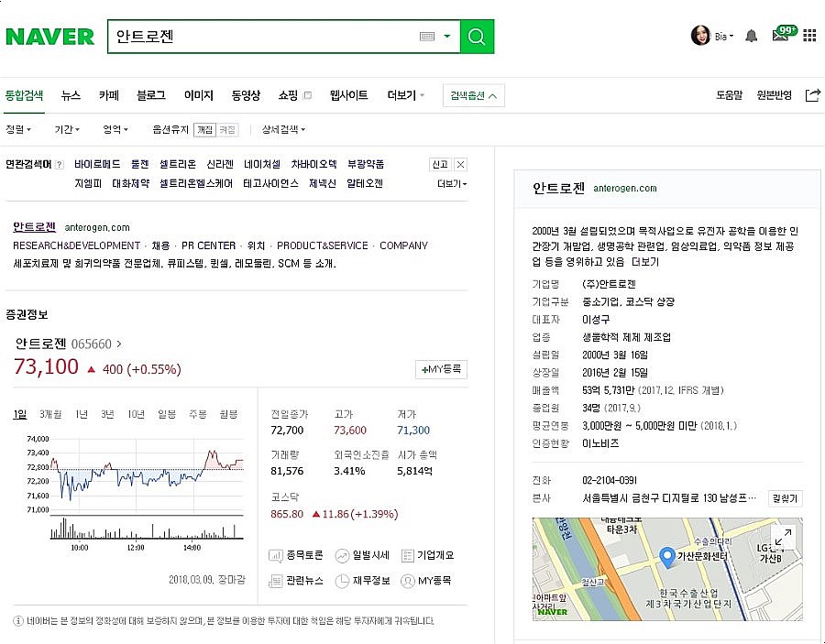Click related search 신라젠

click(x=220, y=164)
